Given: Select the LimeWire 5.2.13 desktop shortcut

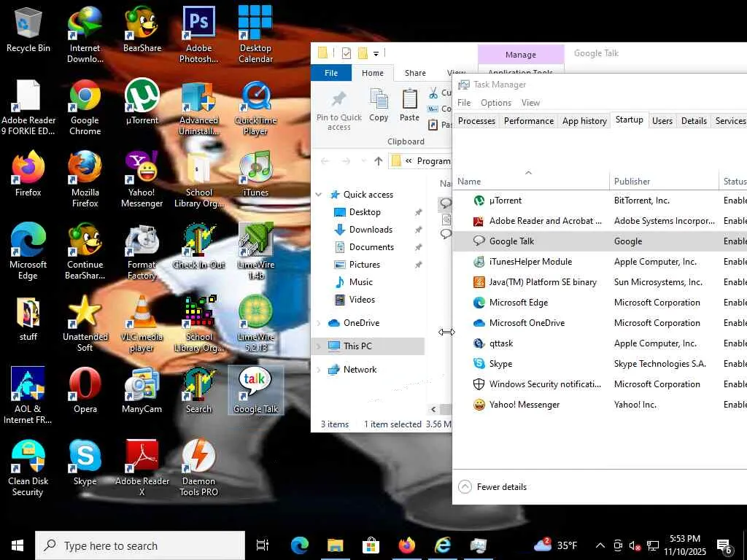Looking at the screenshot, I should point(255,324).
